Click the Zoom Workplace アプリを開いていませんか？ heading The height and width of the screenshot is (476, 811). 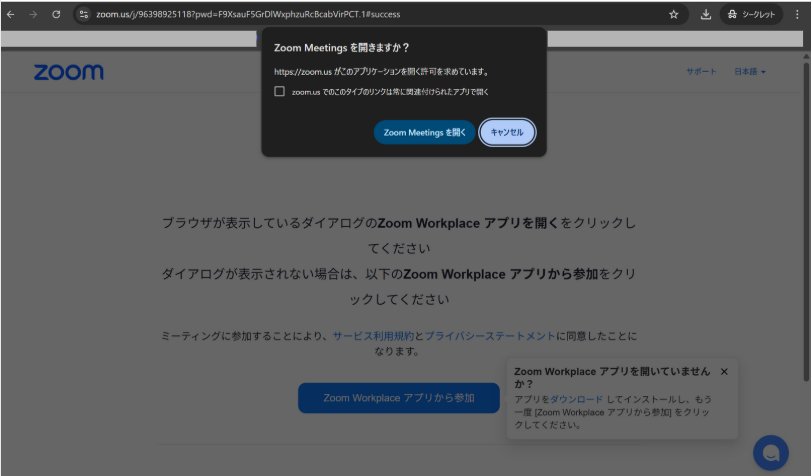[612, 378]
